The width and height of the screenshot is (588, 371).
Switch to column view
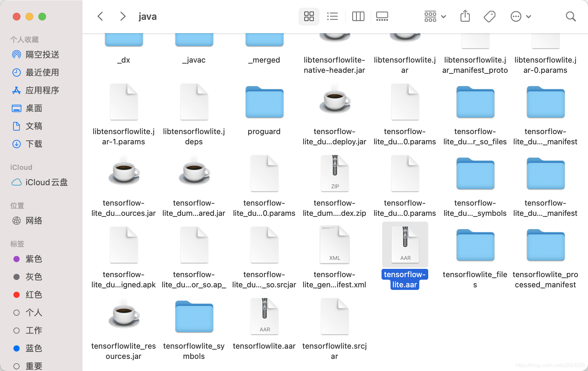[x=358, y=16]
